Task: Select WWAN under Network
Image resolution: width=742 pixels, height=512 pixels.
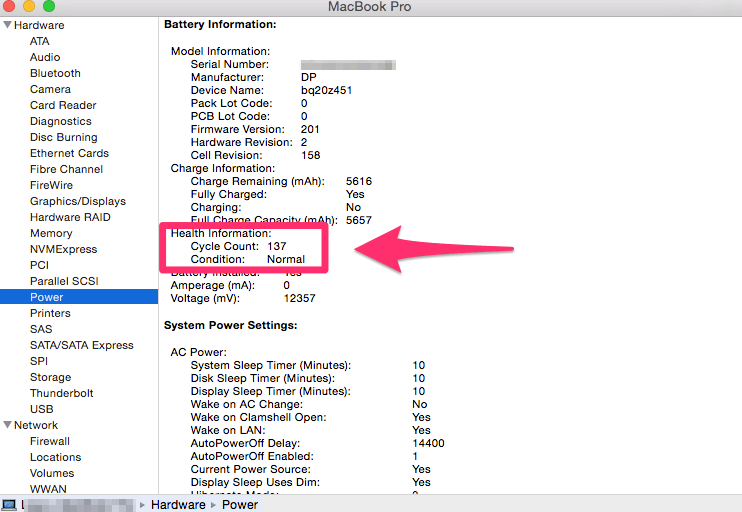Action: (x=48, y=489)
